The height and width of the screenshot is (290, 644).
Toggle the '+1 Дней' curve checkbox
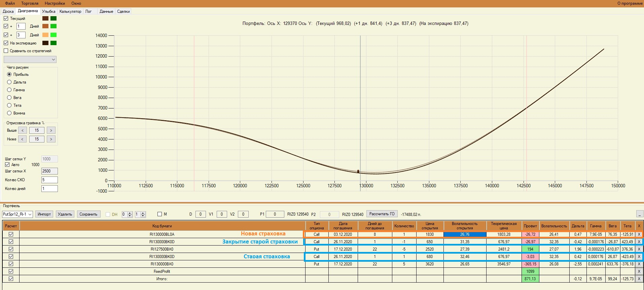(6, 26)
